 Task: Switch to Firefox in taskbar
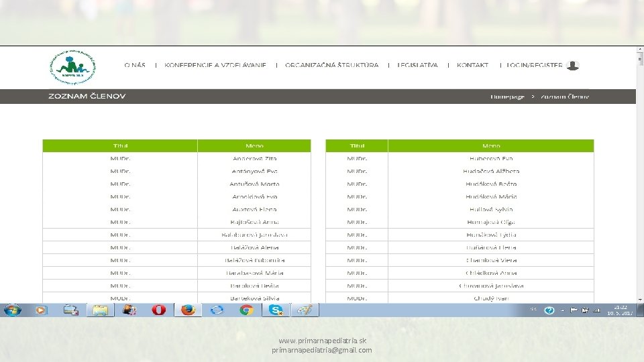point(188,310)
